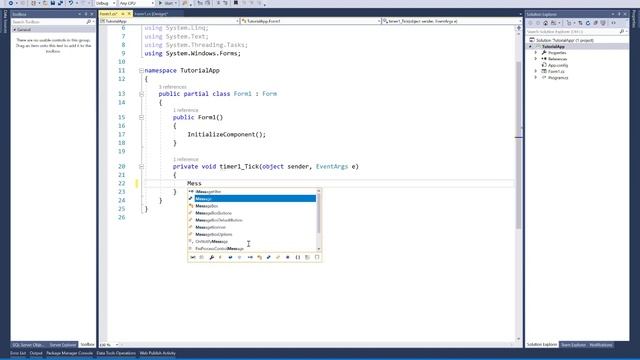Expand Program.cs node in Solution Explorer
640x360 pixels.
click(x=536, y=77)
